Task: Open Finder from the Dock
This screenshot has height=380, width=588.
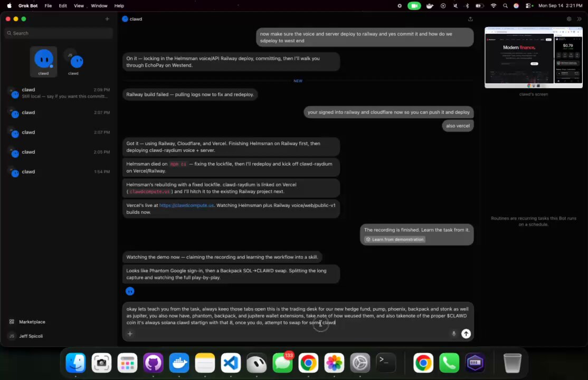Action: [76, 363]
